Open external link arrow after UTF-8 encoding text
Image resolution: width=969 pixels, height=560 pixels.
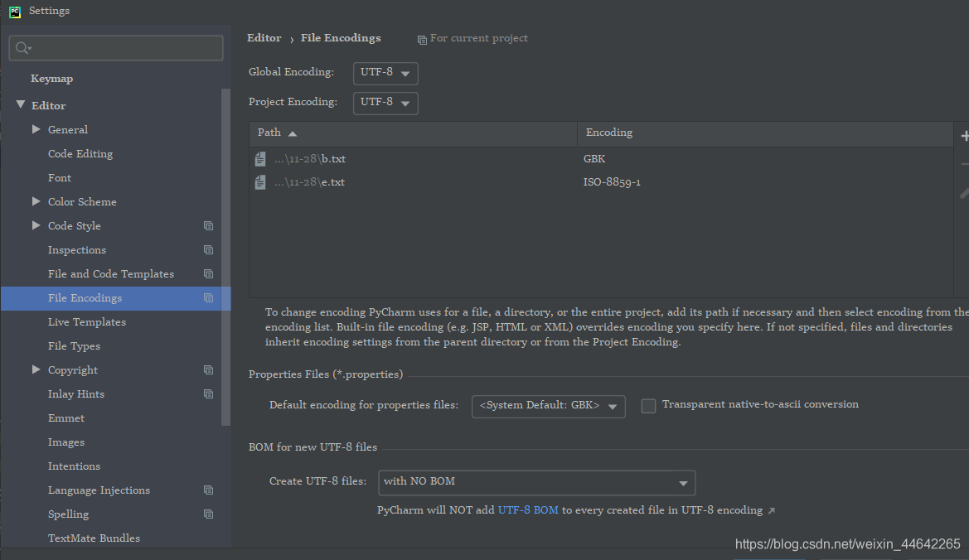point(771,510)
